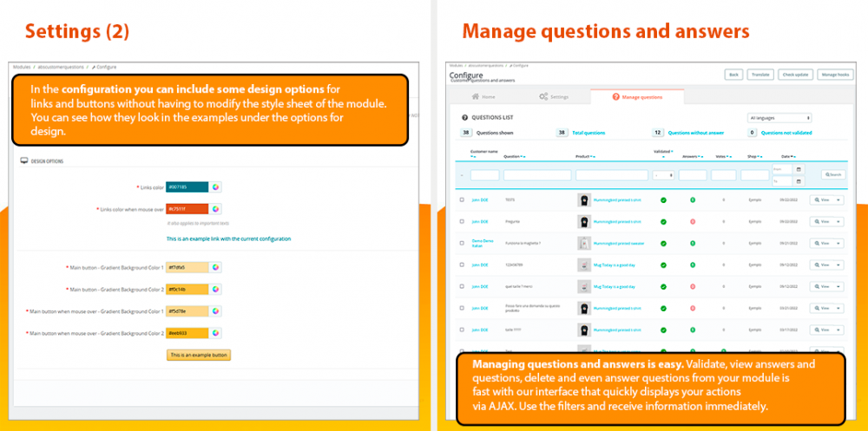Click the Search filter button
This screenshot has width=868, height=431.
(x=833, y=174)
